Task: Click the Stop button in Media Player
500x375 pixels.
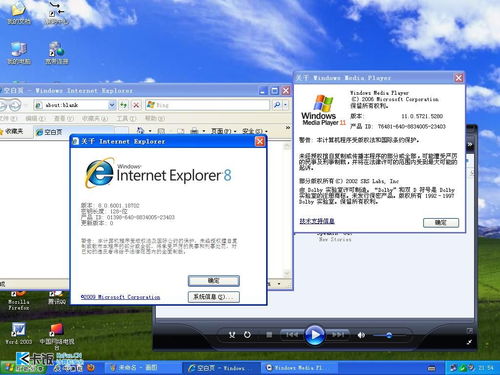Action: [269, 335]
